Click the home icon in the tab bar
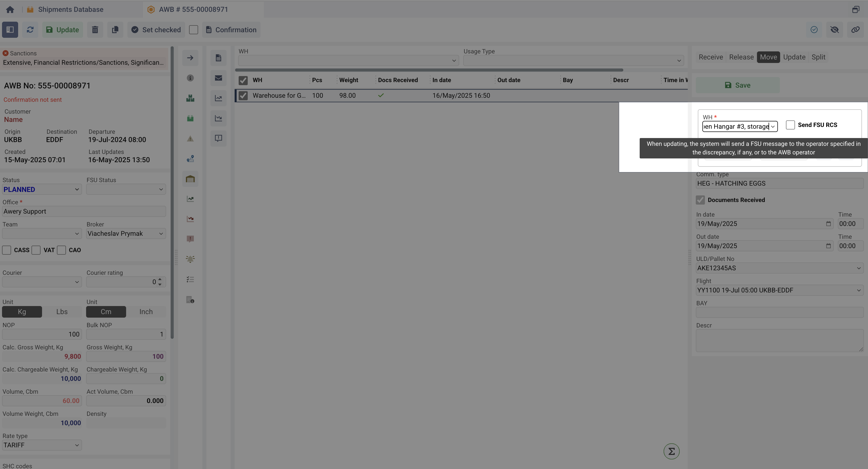This screenshot has height=469, width=868. point(10,9)
